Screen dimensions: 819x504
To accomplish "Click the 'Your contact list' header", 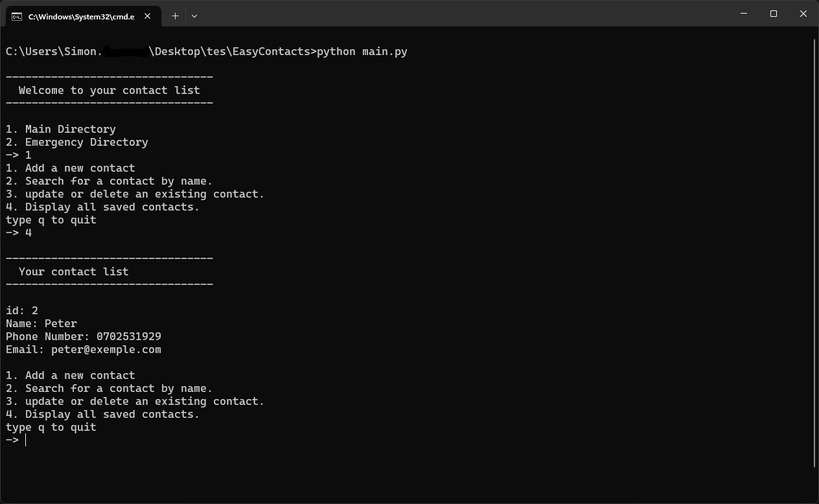I will tap(73, 271).
